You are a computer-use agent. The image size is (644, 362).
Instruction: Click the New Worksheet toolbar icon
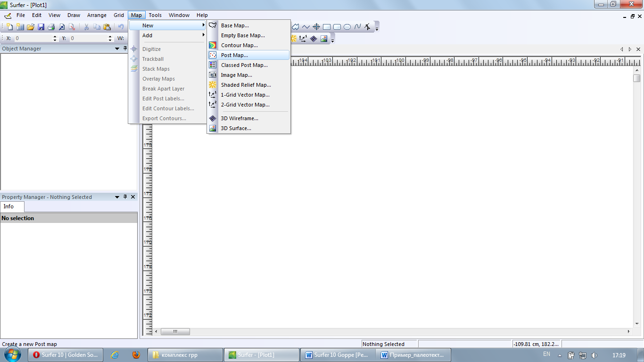20,26
